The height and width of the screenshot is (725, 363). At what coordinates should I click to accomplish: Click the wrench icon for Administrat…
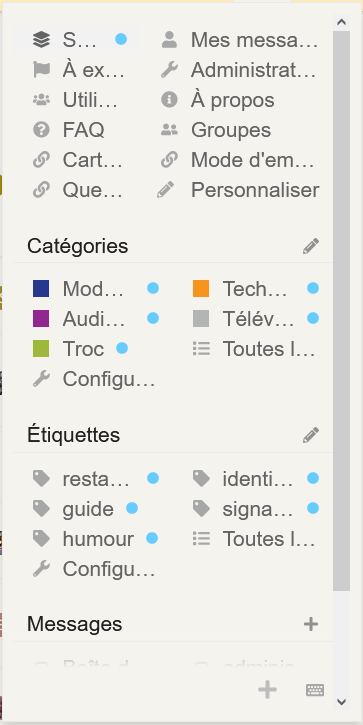169,70
